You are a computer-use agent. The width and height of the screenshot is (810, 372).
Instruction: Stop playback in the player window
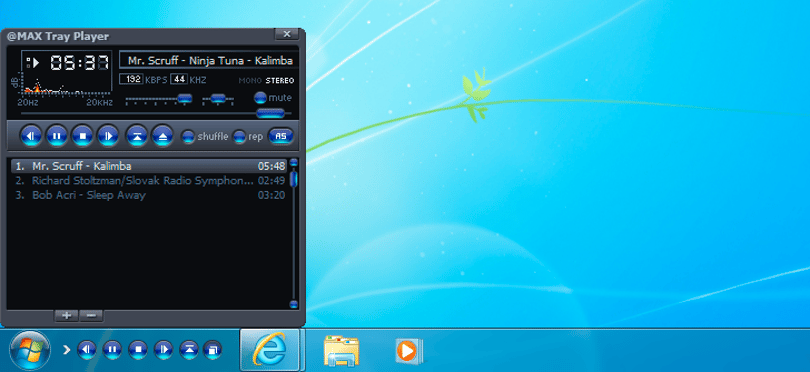(x=83, y=136)
